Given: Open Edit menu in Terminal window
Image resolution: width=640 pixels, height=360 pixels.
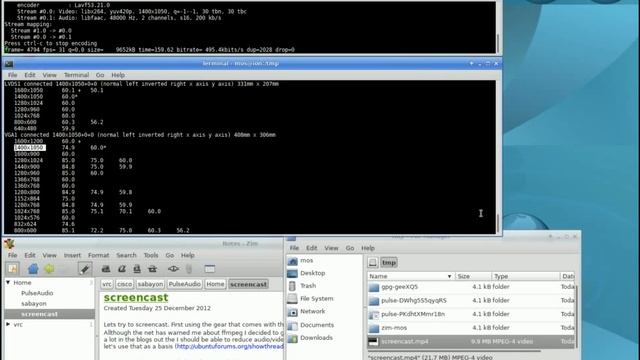Looking at the screenshot, I should coord(30,75).
